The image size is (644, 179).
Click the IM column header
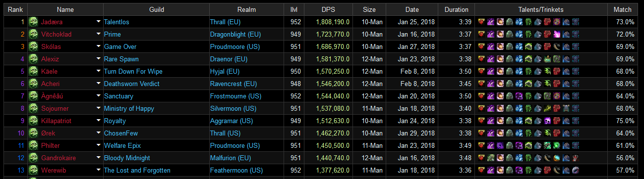point(293,9)
